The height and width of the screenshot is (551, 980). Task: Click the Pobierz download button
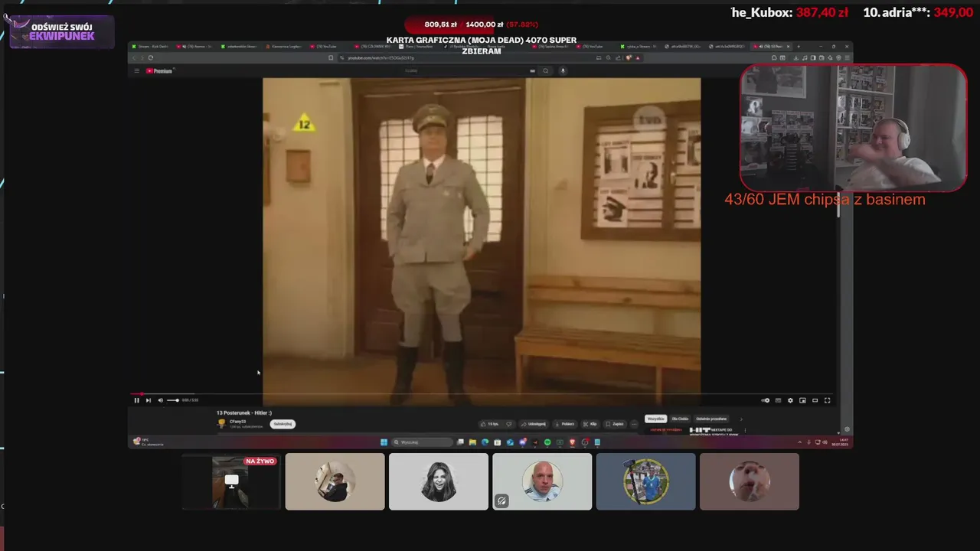564,424
